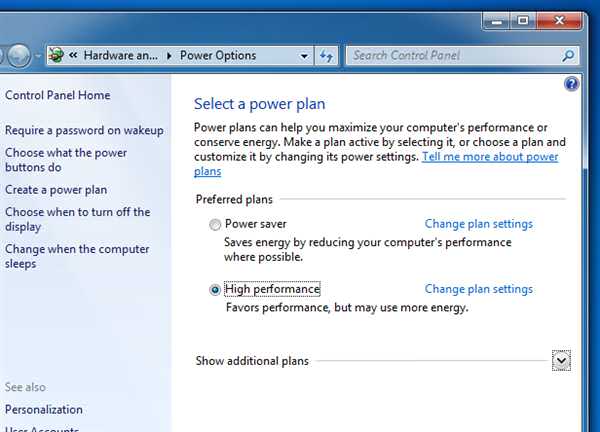Select the Power saver radio button
Screen dimensions: 600x432
215,225
